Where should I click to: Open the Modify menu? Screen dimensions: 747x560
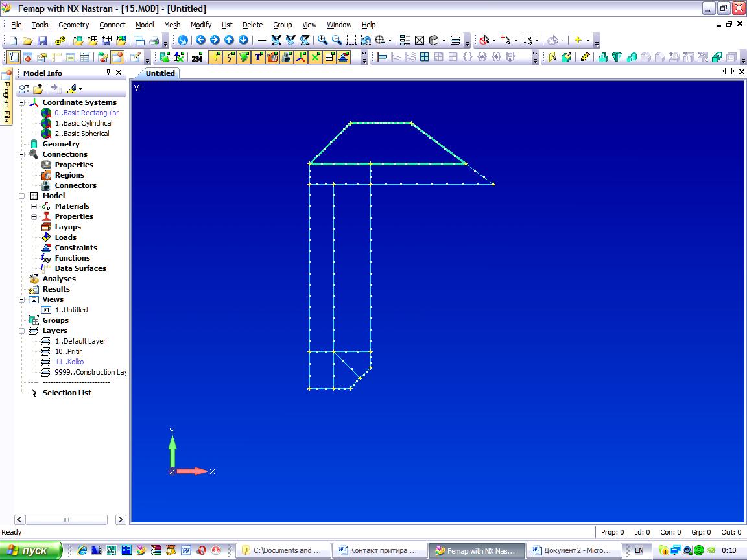(200, 25)
